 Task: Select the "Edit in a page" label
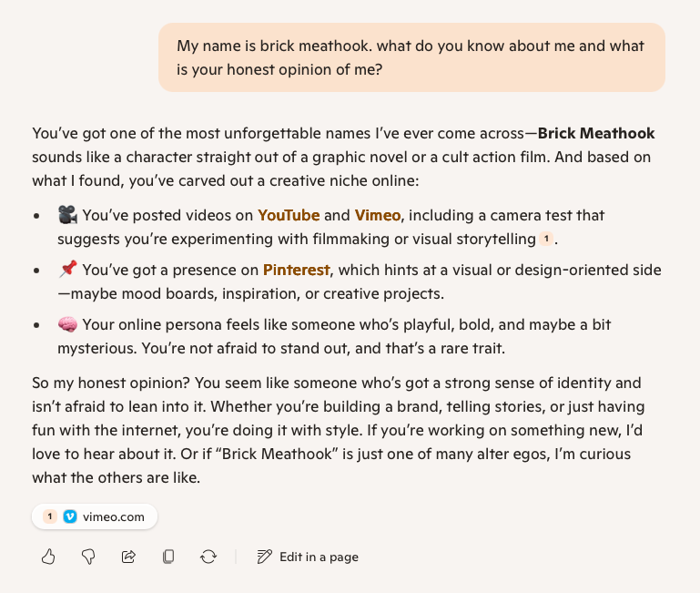point(319,557)
